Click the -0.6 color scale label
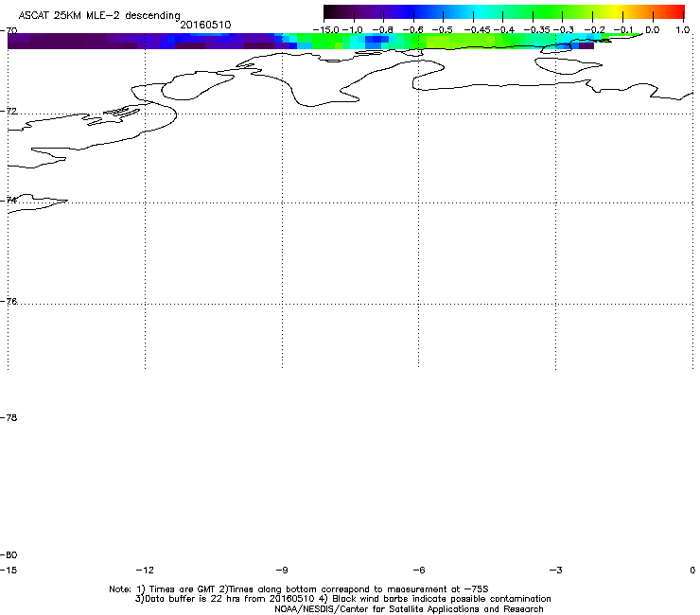 pos(413,30)
